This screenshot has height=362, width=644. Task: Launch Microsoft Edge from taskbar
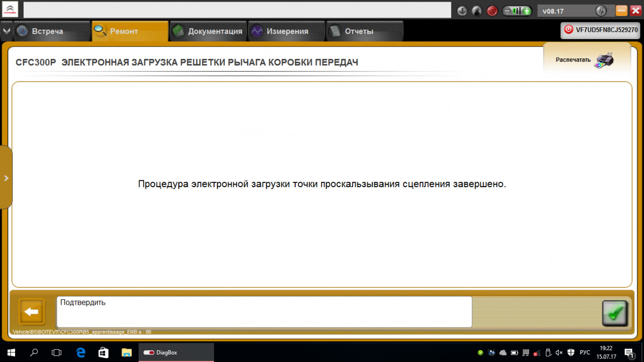[81, 352]
